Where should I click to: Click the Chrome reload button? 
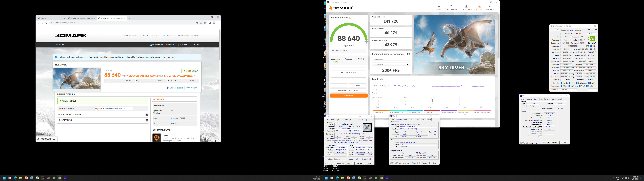(46, 23)
